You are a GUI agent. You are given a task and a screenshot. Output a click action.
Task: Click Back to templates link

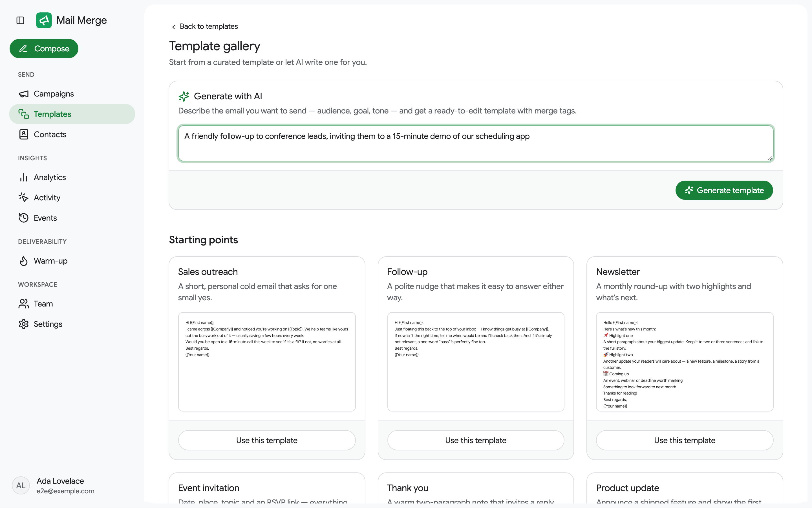point(204,27)
